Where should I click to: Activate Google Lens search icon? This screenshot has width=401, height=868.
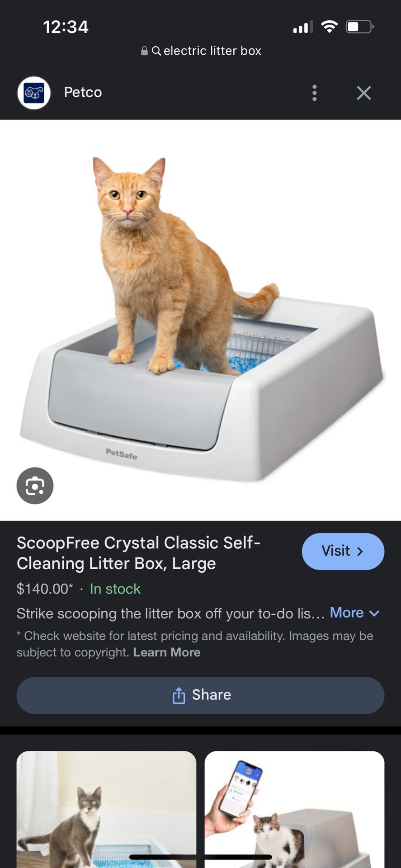tap(35, 486)
